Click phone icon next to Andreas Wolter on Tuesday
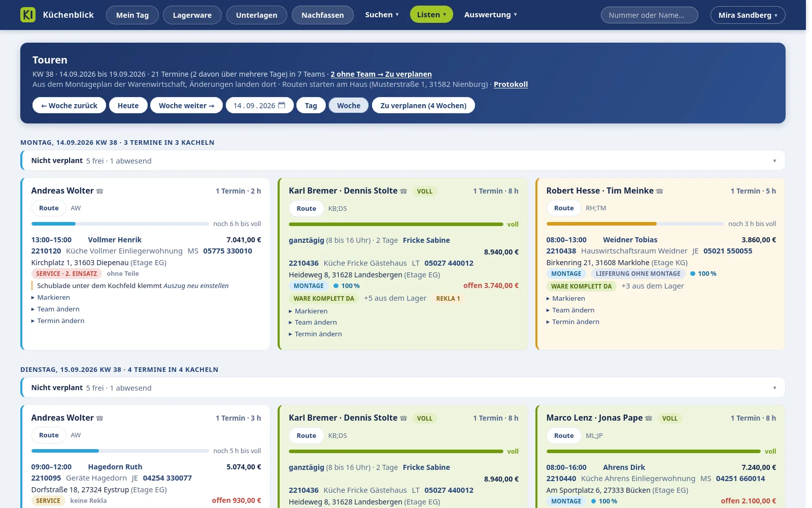Screen dimensions: 812x508 click(100, 419)
